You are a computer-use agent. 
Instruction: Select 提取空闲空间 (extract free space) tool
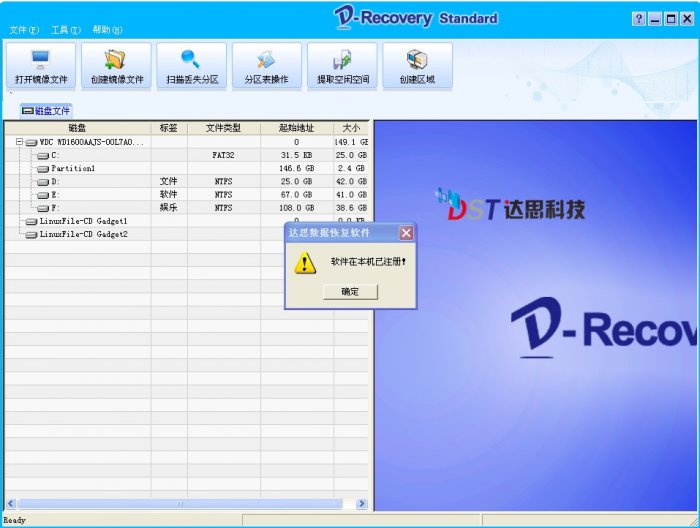[342, 65]
